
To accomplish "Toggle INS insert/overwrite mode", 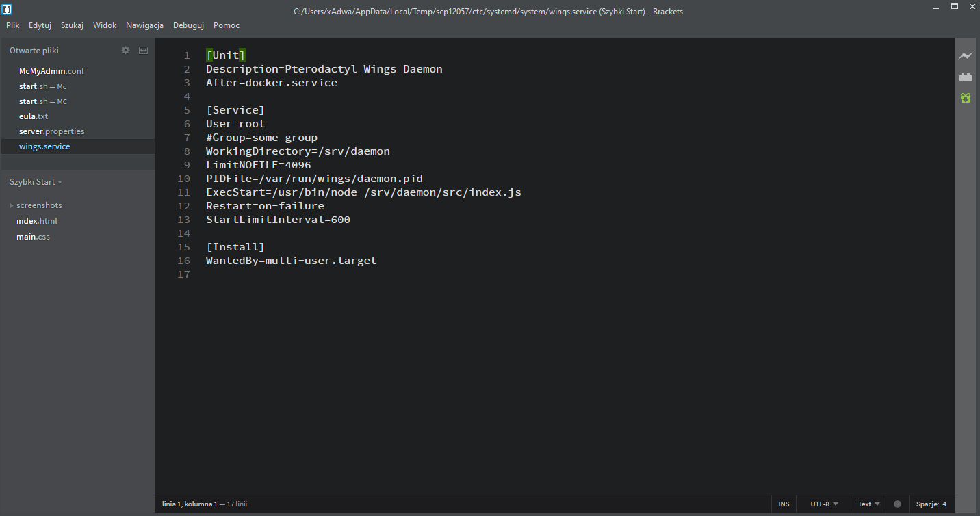I will pyautogui.click(x=784, y=504).
